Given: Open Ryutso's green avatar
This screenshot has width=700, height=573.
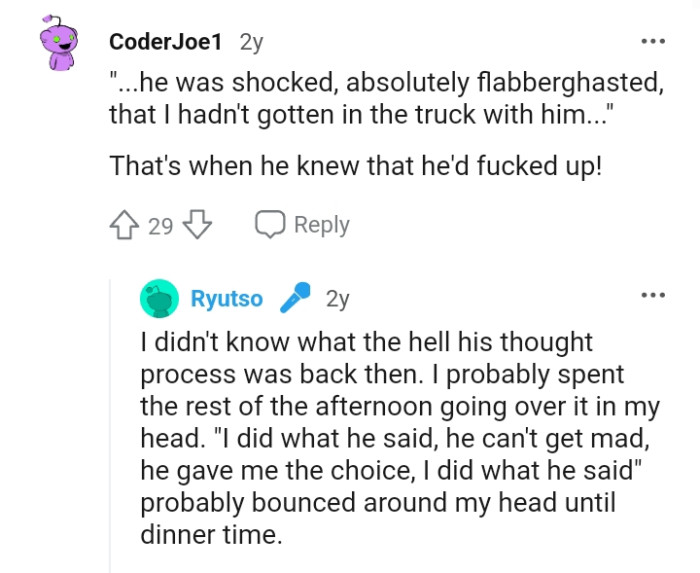Looking at the screenshot, I should (160, 299).
